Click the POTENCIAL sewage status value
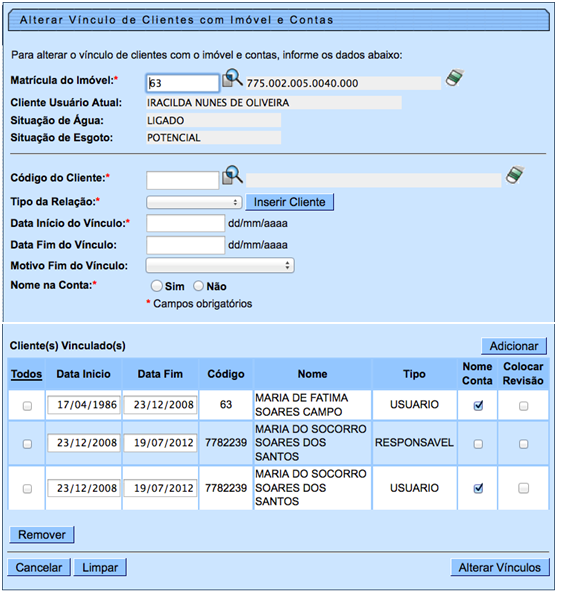Screen dimensions: 567x606 click(x=213, y=138)
